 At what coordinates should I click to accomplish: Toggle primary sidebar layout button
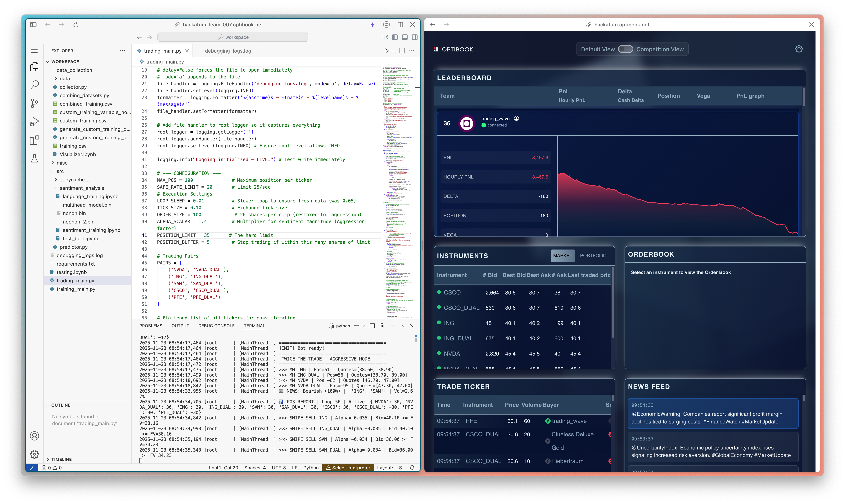pyautogui.click(x=395, y=37)
